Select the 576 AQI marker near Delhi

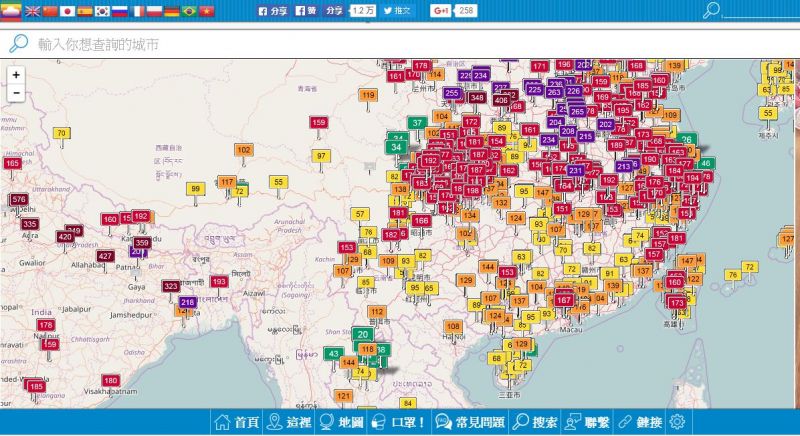[x=19, y=199]
